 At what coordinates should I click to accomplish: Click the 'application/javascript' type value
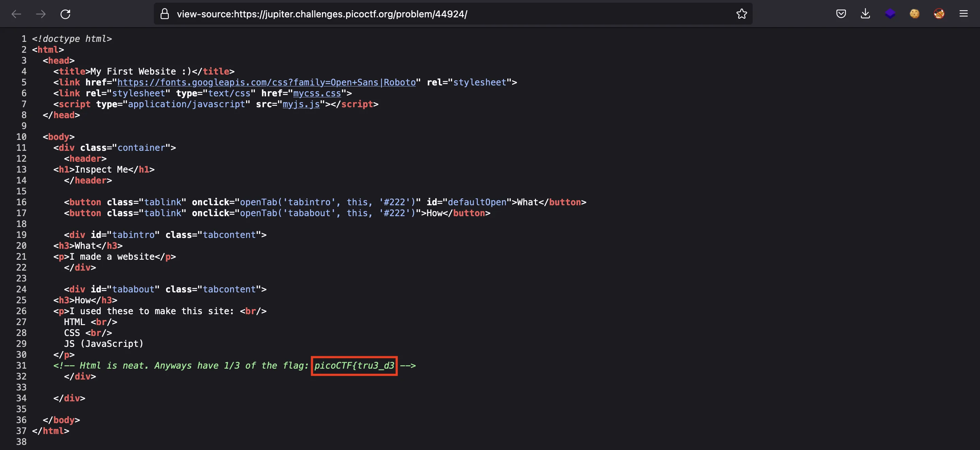click(x=186, y=104)
